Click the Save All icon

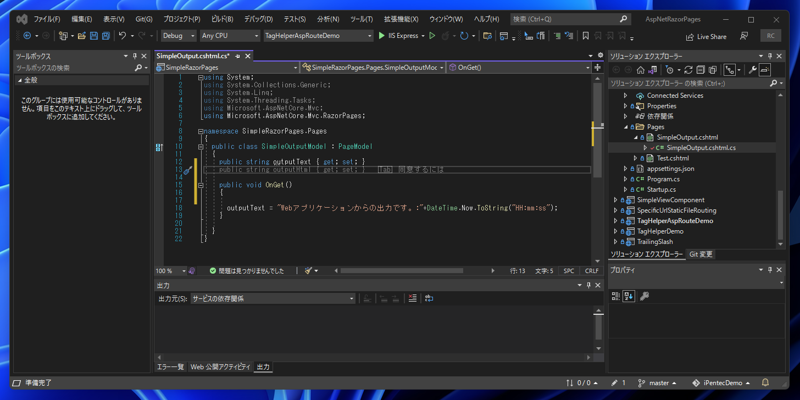106,36
